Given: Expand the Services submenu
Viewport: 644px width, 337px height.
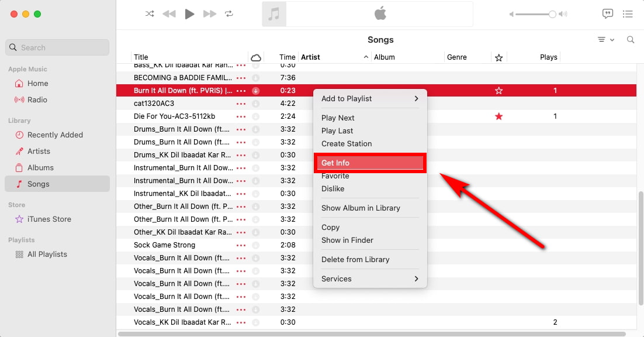Looking at the screenshot, I should coord(370,278).
